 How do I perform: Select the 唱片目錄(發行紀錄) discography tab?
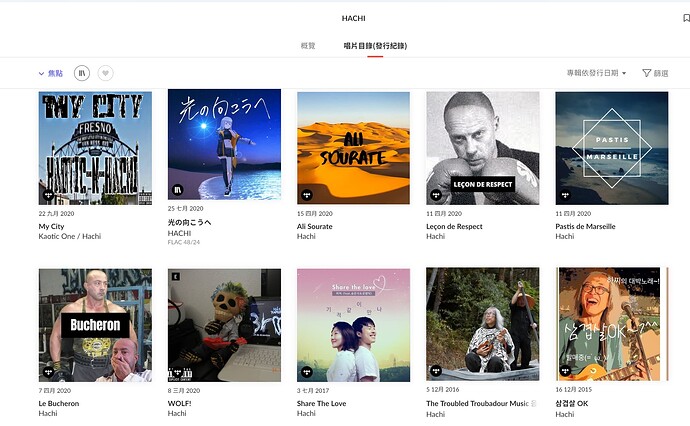[375, 46]
